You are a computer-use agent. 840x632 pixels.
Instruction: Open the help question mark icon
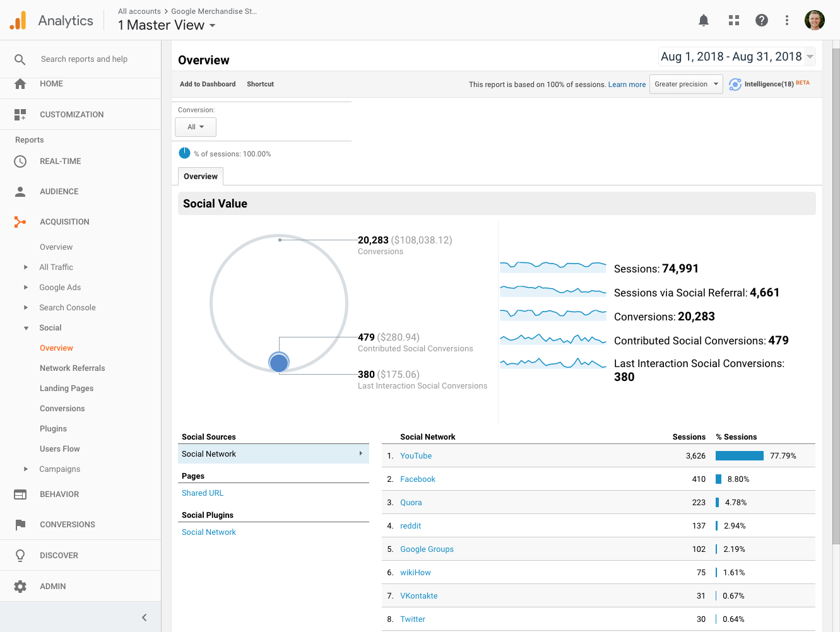click(x=762, y=20)
